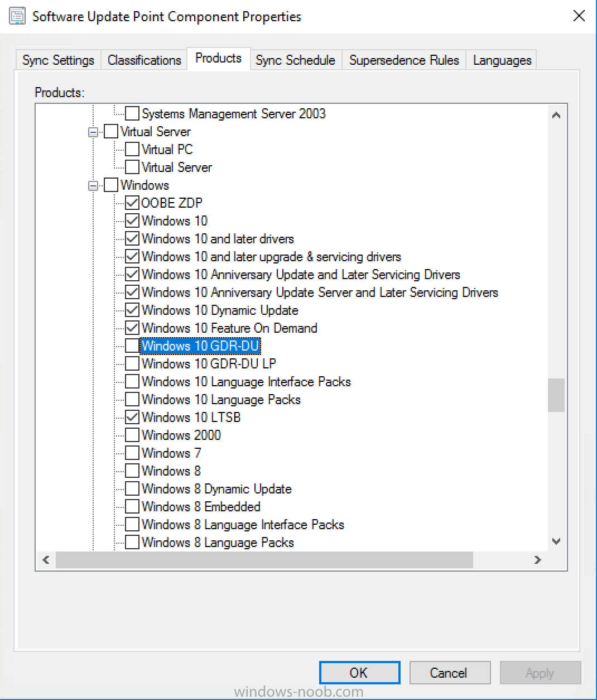Enable the Windows 10 GDR-DU LP checkbox

coord(132,364)
